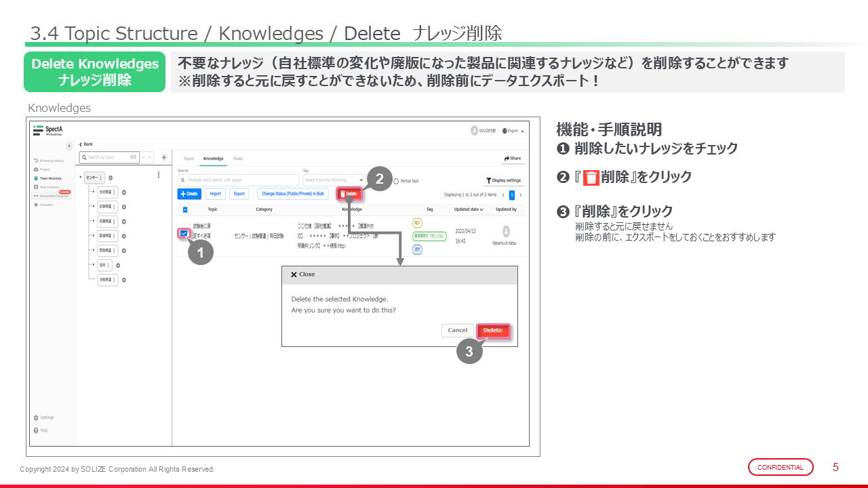The width and height of the screenshot is (868, 488).
Task: Click Cancel in the delete dialog
Action: pos(457,330)
